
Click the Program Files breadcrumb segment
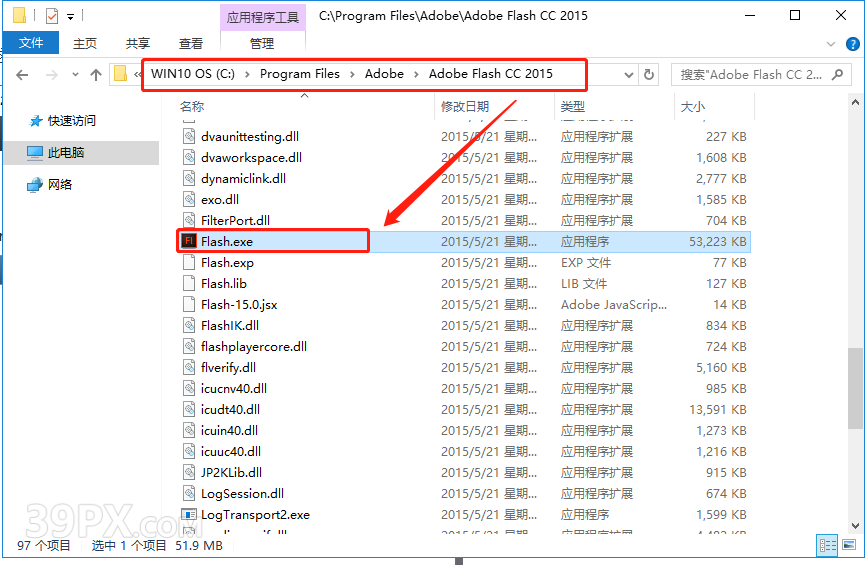300,74
